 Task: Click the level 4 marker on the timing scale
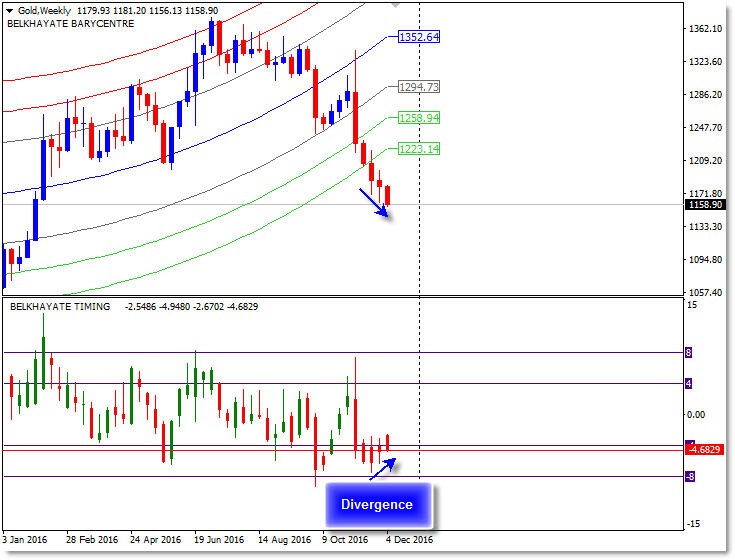point(689,383)
